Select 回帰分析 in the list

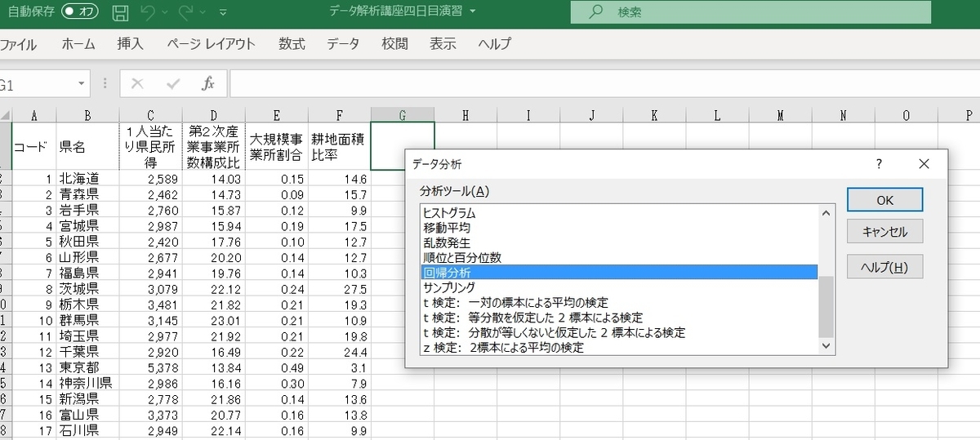(x=620, y=273)
